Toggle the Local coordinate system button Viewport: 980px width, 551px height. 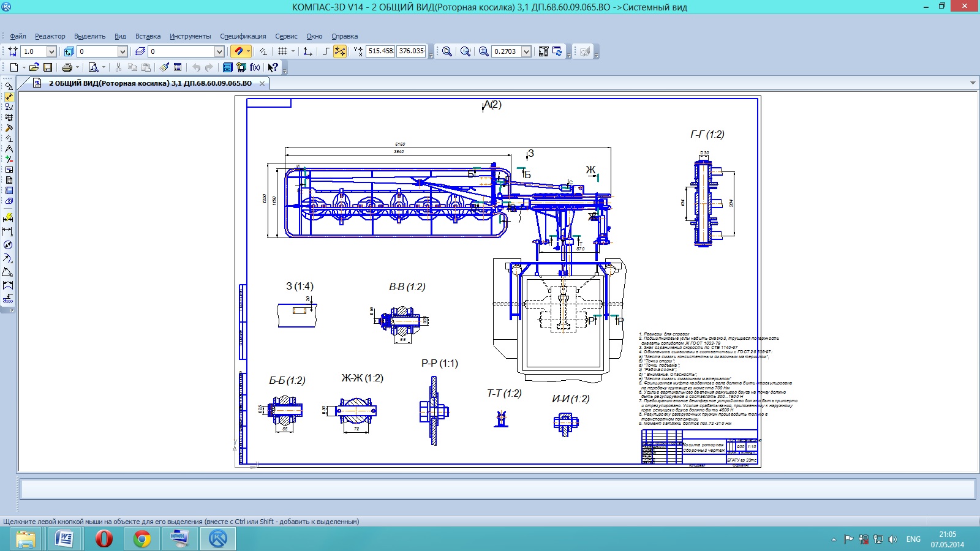pos(308,51)
